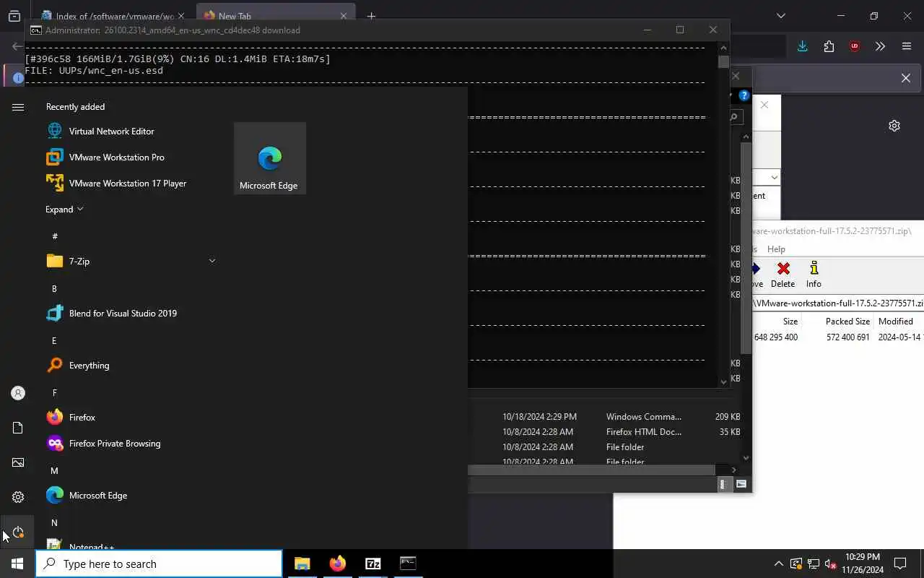Close the 'New Tab' tab in Firefox
The image size is (924, 578).
point(344,16)
